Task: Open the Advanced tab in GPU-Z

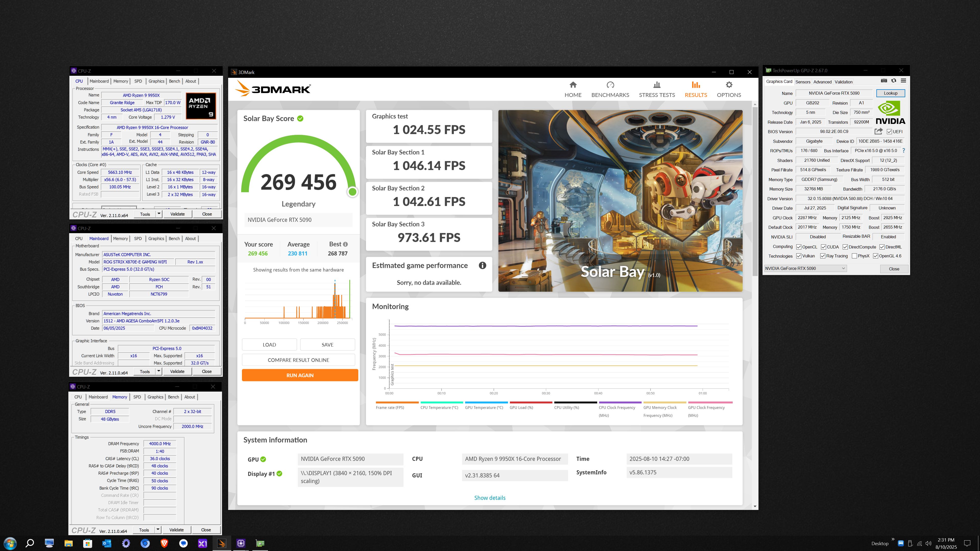Action: pyautogui.click(x=823, y=82)
